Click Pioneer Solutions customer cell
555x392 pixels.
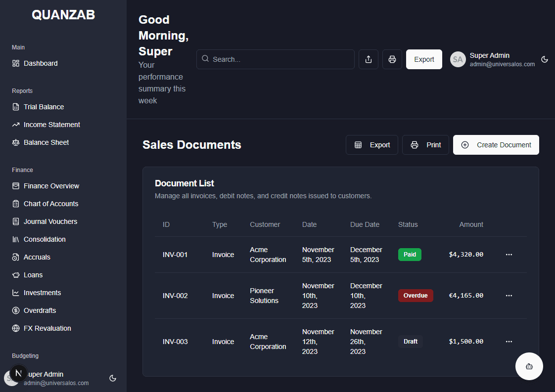(264, 296)
